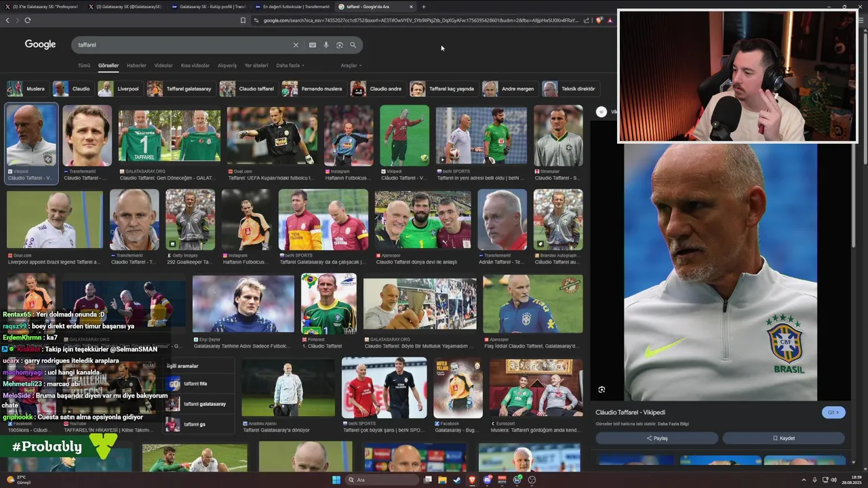Select related search 'taffarel fifa'
This screenshot has height=488, width=868.
[199, 384]
